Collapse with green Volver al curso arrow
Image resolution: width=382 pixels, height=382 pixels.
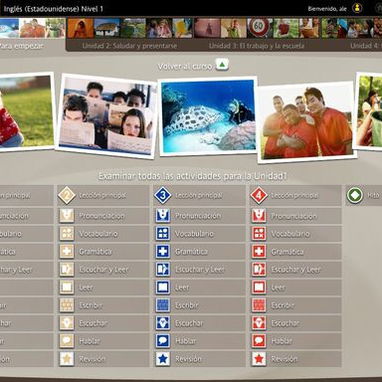222,64
